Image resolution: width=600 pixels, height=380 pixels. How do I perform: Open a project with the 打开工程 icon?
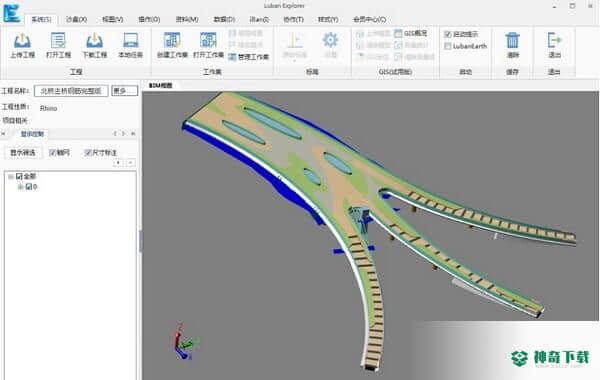coord(58,45)
